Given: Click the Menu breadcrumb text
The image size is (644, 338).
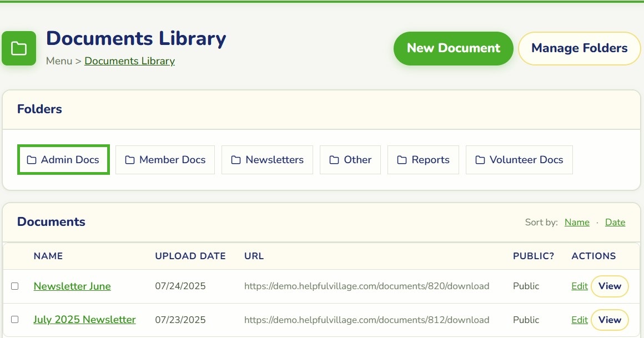Looking at the screenshot, I should 59,61.
